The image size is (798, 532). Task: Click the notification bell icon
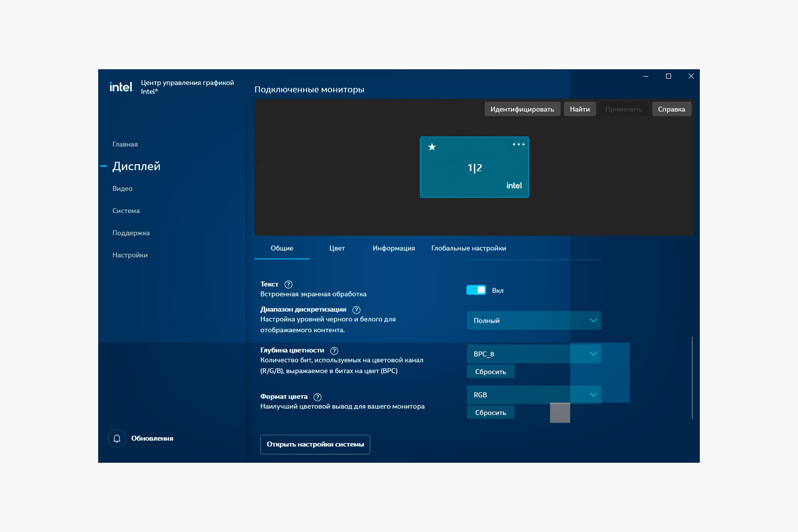tap(117, 439)
